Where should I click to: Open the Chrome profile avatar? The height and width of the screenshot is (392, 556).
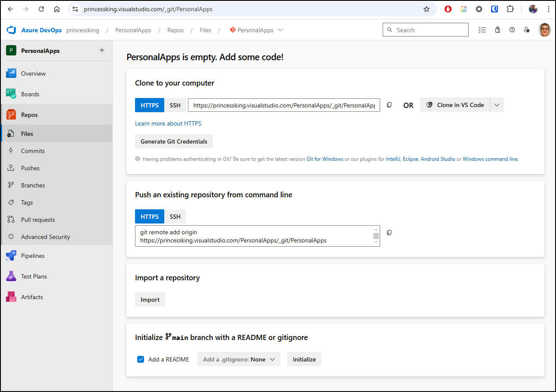click(533, 9)
